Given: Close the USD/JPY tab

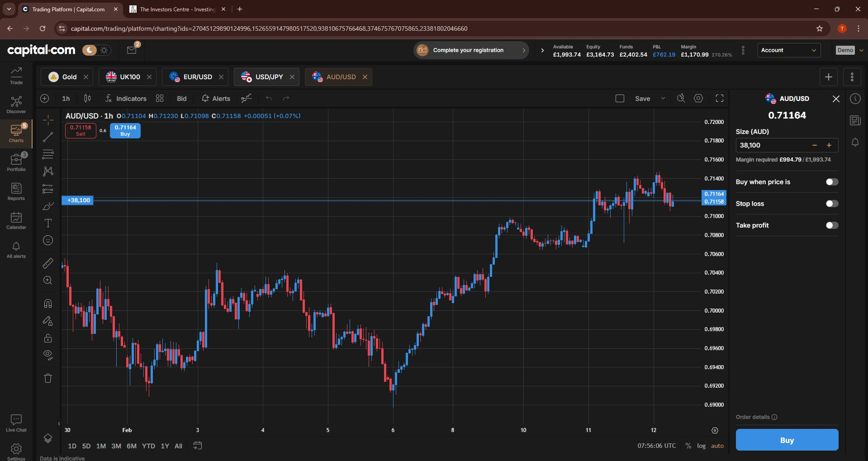Looking at the screenshot, I should tap(292, 77).
